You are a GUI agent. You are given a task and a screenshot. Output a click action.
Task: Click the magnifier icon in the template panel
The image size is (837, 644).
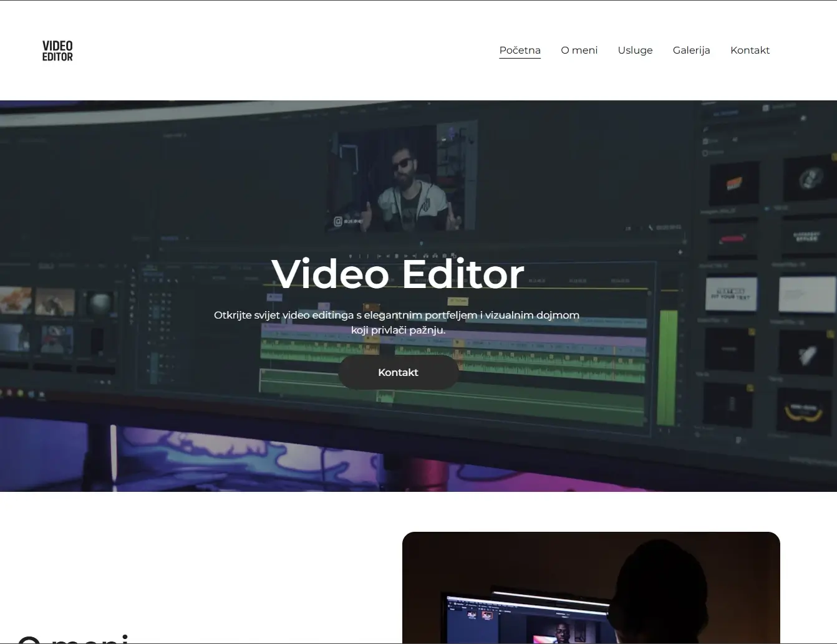point(706,129)
